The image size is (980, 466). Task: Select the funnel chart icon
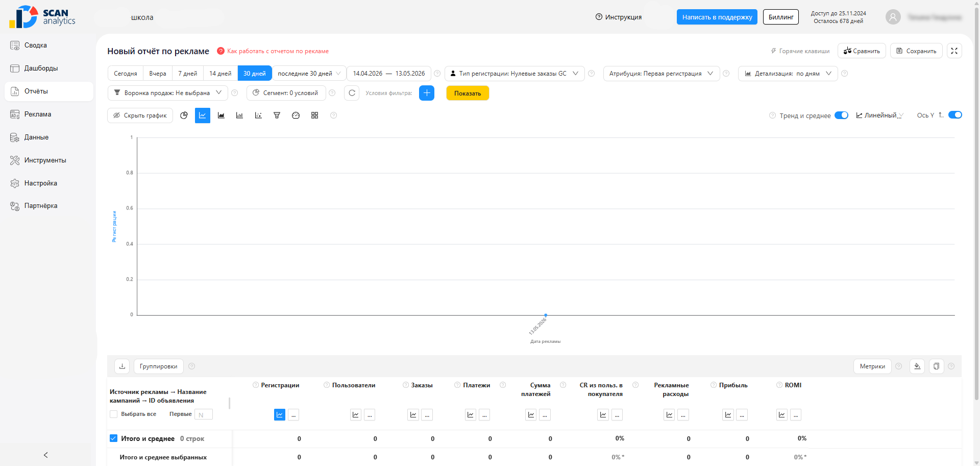tap(277, 115)
